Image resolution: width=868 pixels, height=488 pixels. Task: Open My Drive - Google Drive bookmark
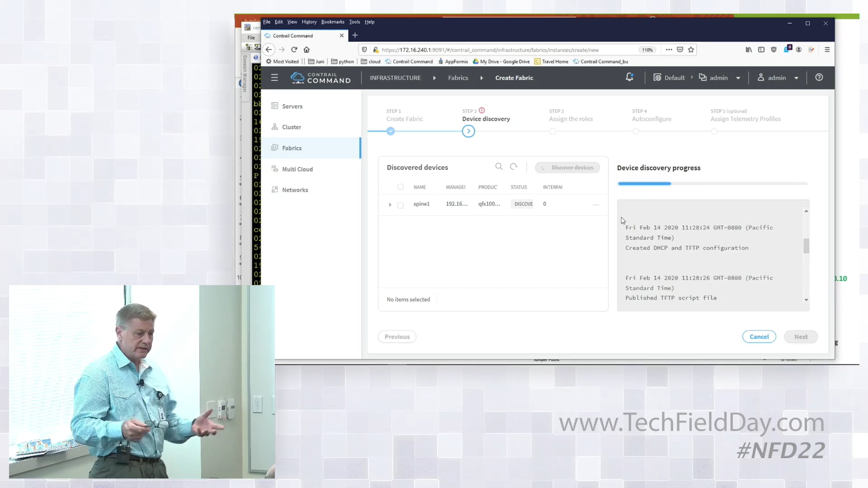(x=501, y=61)
